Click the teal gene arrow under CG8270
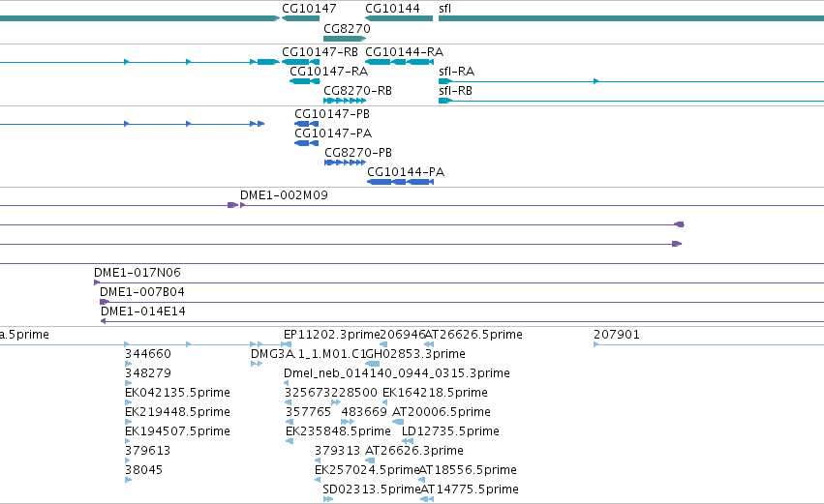This screenshot has width=824, height=504. point(345,39)
